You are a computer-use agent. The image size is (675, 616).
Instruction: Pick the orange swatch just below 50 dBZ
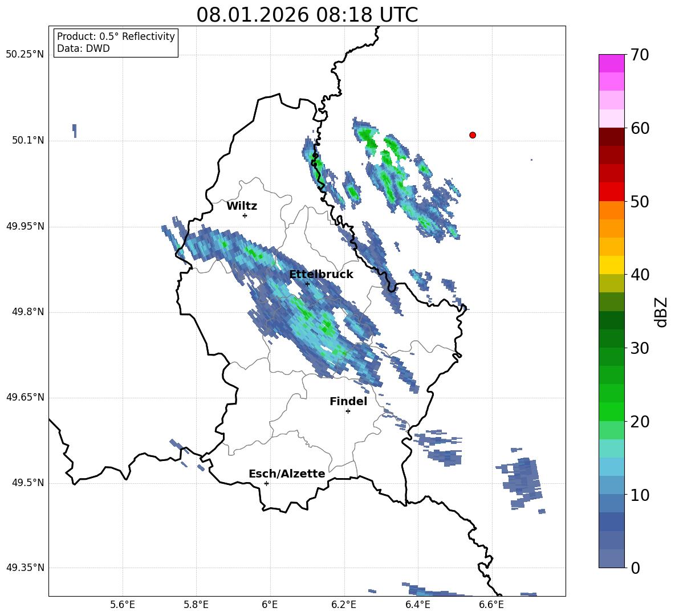612,210
